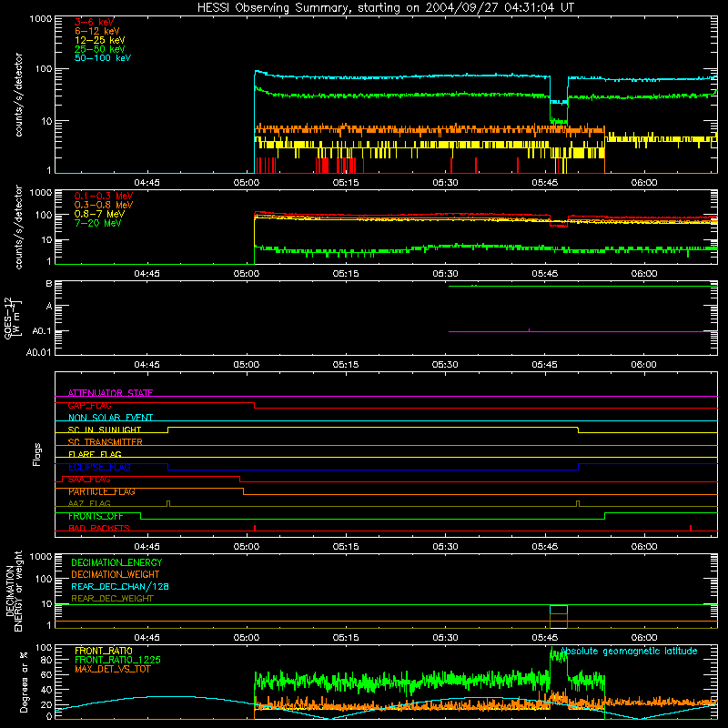
Task: Click the 04:45 tick label under the decimation panel
Action: tap(147, 638)
